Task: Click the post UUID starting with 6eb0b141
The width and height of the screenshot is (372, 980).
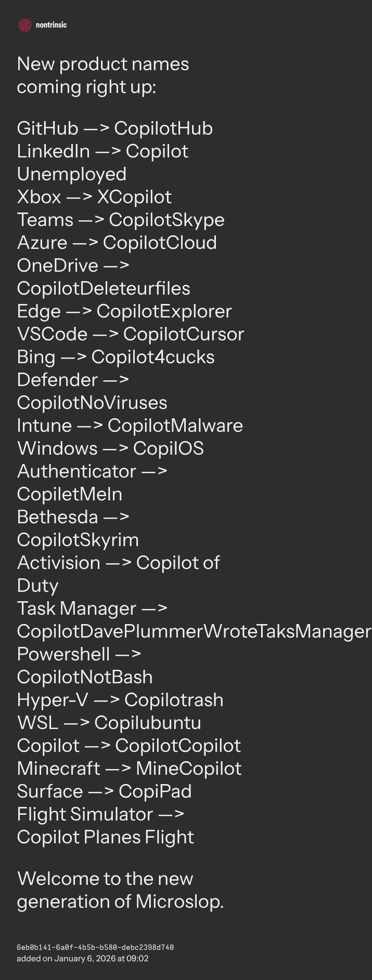Action: click(x=95, y=947)
